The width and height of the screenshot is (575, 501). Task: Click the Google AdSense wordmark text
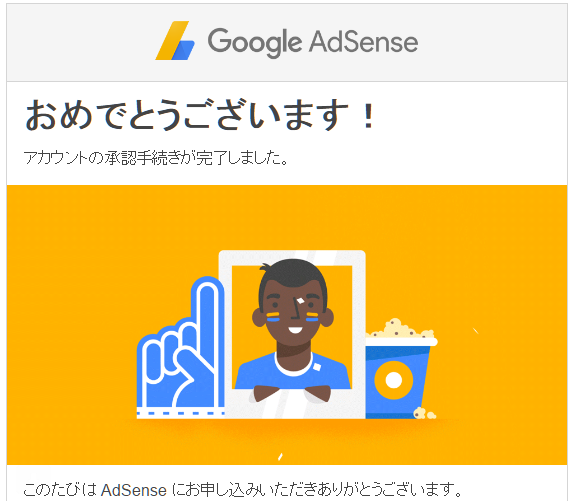(x=313, y=42)
